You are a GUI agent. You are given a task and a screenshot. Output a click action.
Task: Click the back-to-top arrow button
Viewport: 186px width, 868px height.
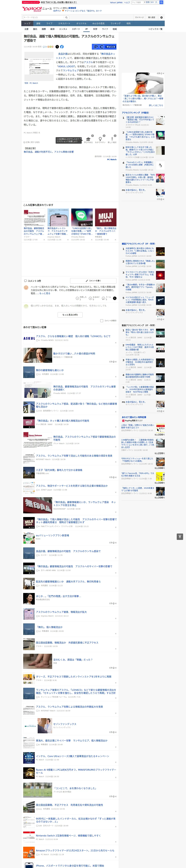180,537
